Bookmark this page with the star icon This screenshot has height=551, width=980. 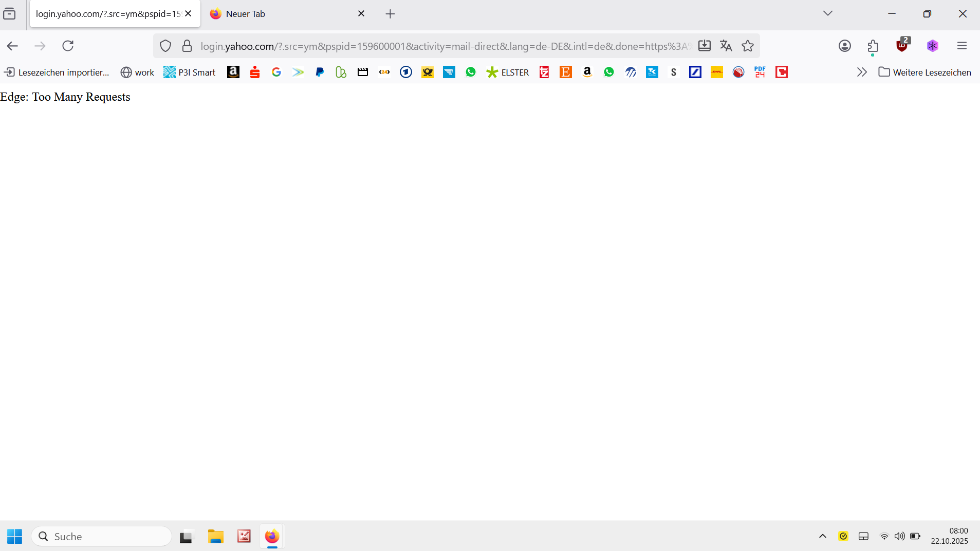coord(747,46)
